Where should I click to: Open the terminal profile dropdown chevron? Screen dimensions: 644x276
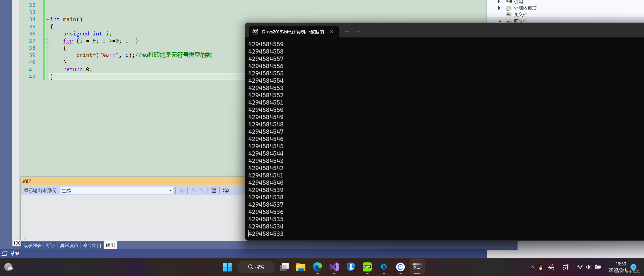point(358,31)
